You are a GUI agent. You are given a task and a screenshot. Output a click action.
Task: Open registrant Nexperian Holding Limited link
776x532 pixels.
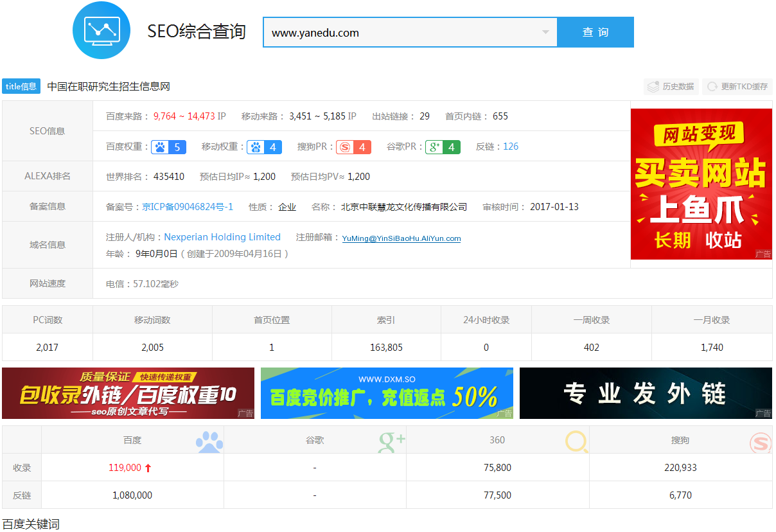tap(222, 237)
